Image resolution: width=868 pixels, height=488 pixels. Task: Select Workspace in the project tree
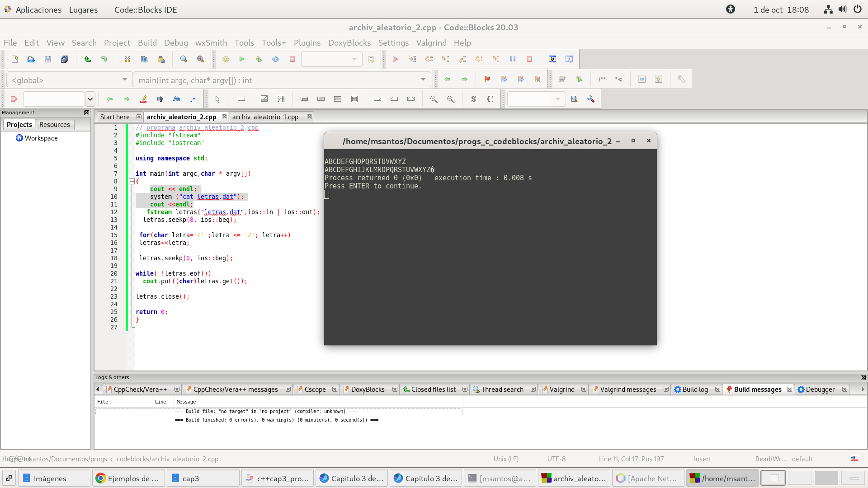tap(41, 138)
